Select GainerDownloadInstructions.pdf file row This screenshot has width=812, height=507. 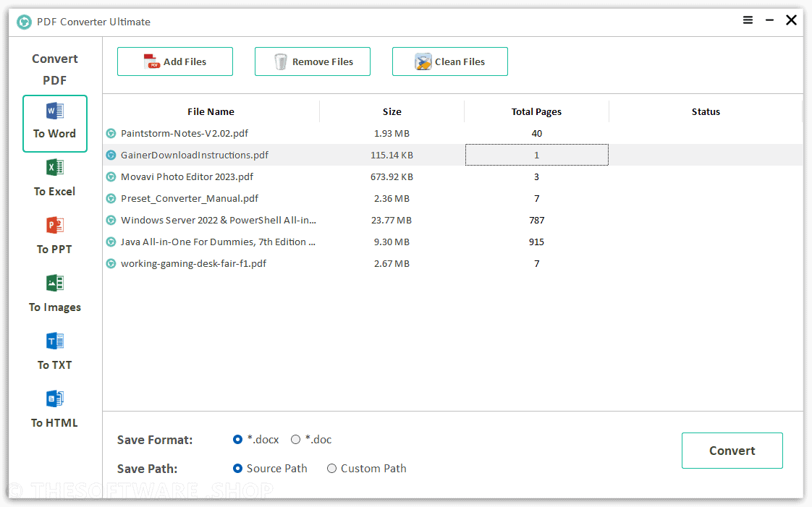tap(452, 155)
